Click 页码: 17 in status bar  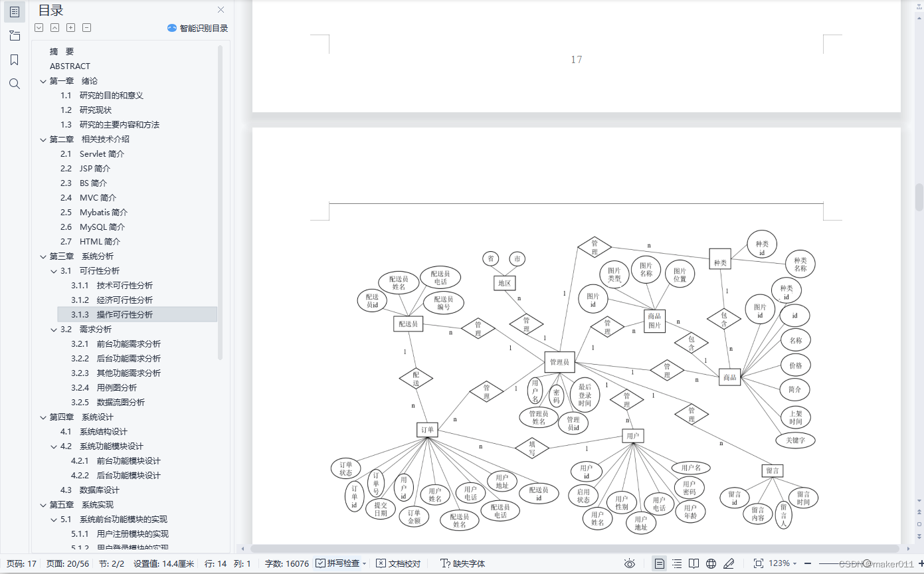point(21,563)
